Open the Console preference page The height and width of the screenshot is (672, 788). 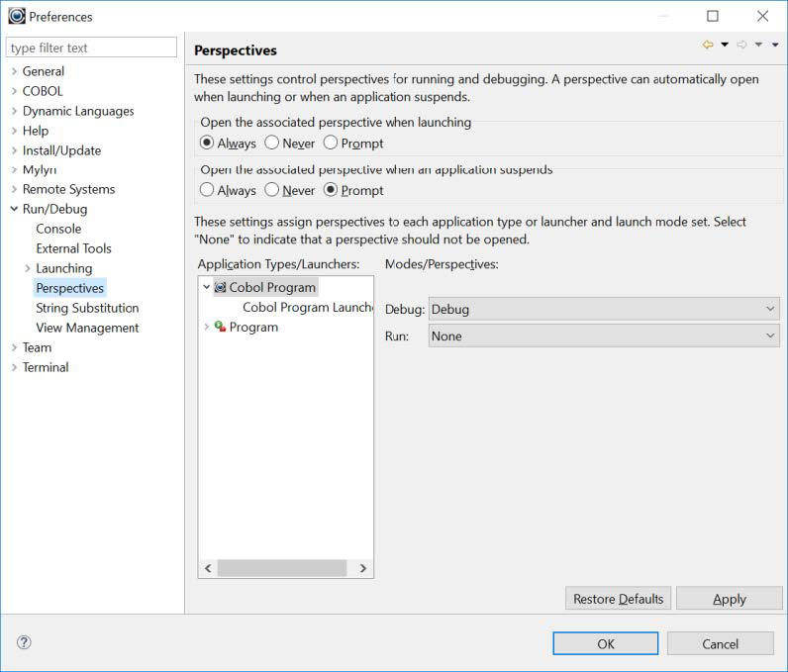[x=58, y=229]
